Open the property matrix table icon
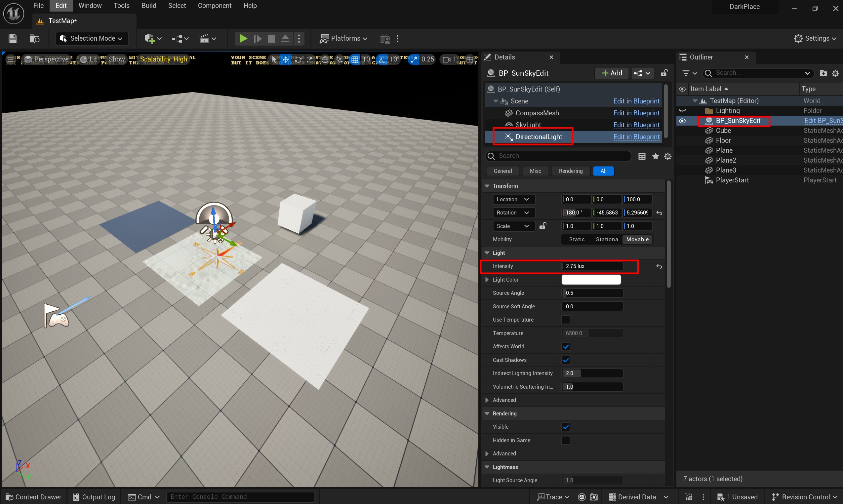 coord(642,156)
